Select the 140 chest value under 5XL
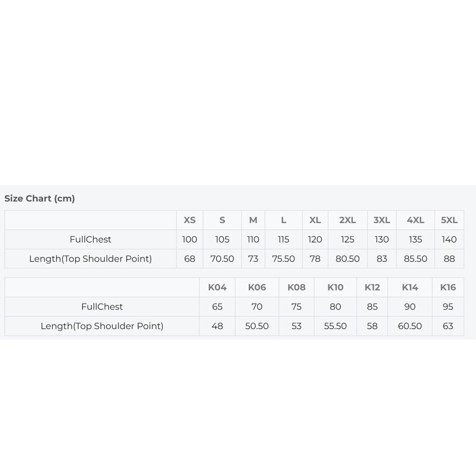Screen dimensions: 476x476 coord(449,239)
